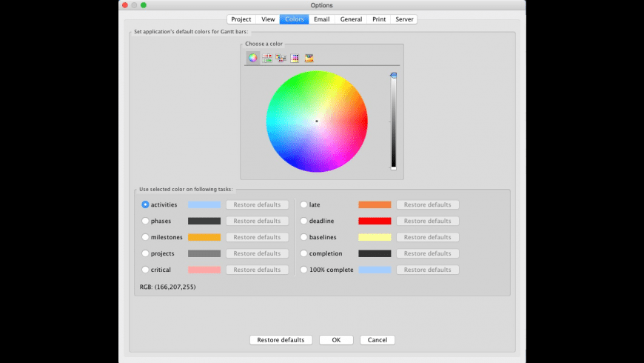Click the orange late swatch

point(375,204)
